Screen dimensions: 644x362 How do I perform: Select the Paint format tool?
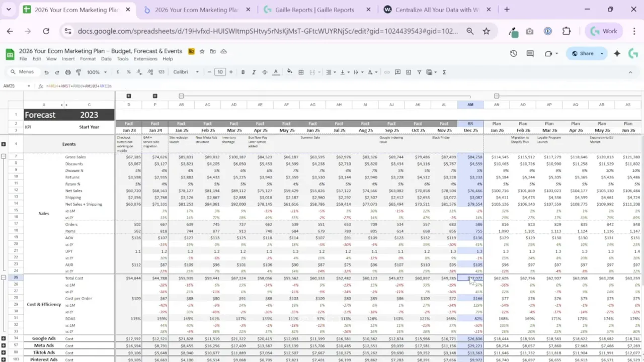coord(78,72)
